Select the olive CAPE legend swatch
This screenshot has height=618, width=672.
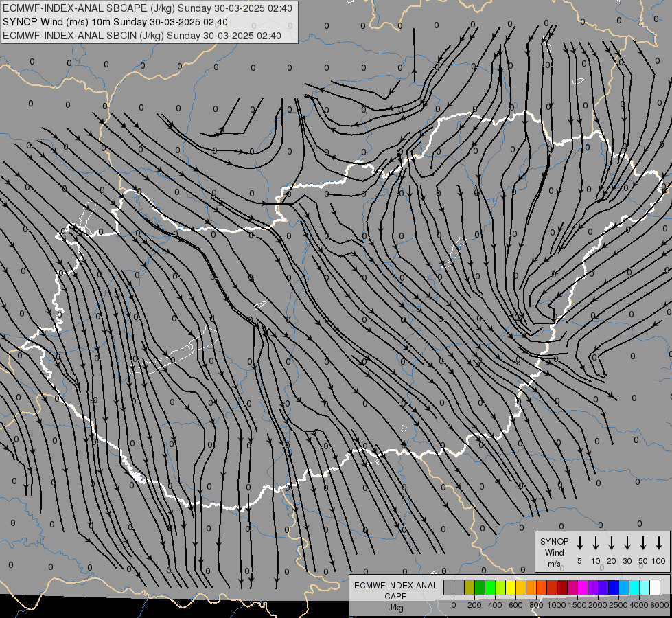(x=470, y=588)
